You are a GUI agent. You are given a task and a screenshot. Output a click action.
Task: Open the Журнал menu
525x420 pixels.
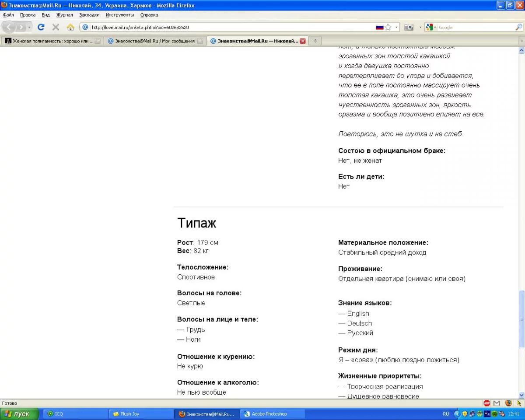click(x=65, y=15)
